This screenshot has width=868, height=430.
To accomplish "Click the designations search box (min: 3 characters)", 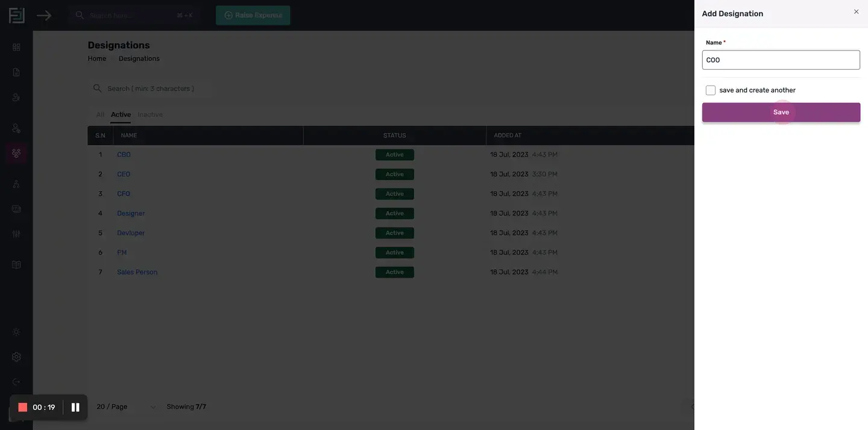I will click(151, 89).
